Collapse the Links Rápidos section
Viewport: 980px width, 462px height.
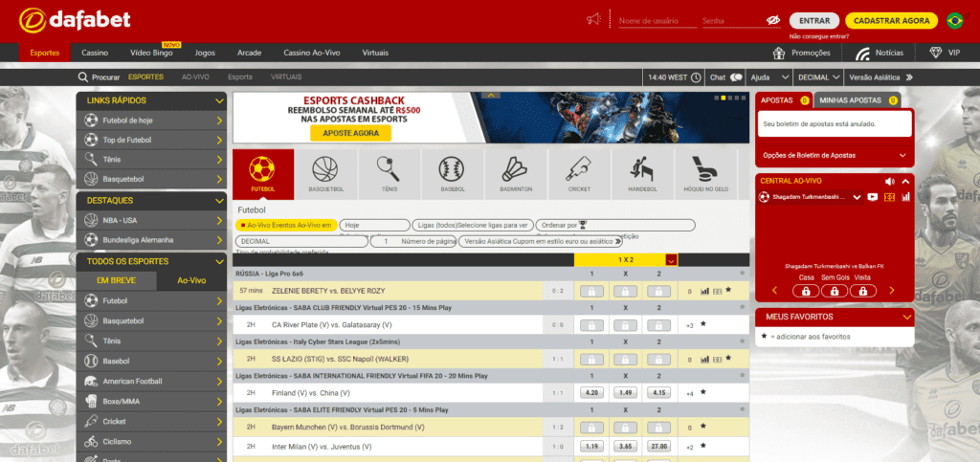(x=219, y=100)
